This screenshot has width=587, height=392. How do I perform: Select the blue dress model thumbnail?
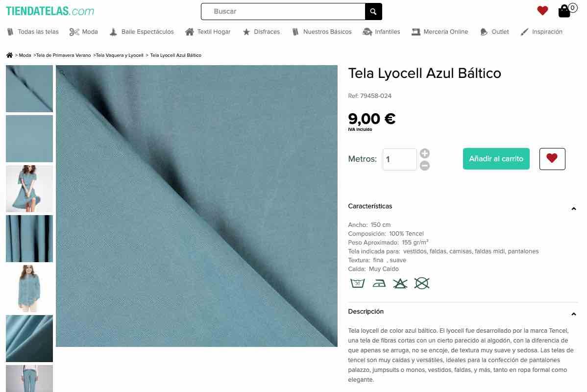coord(29,189)
